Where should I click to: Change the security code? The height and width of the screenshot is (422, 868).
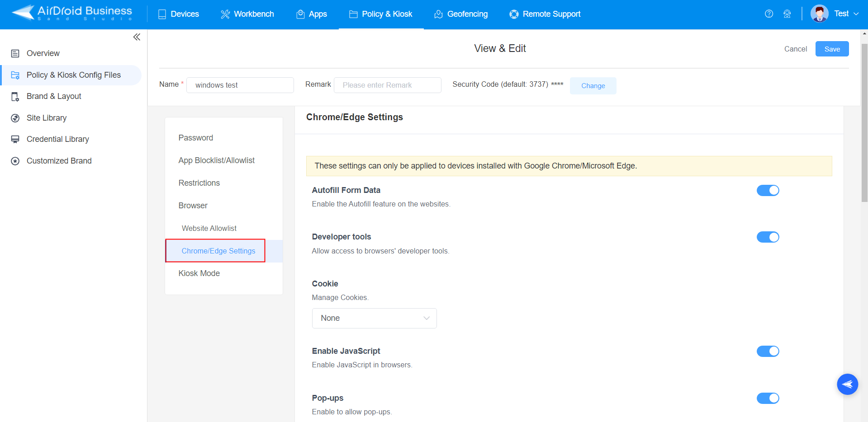[593, 85]
